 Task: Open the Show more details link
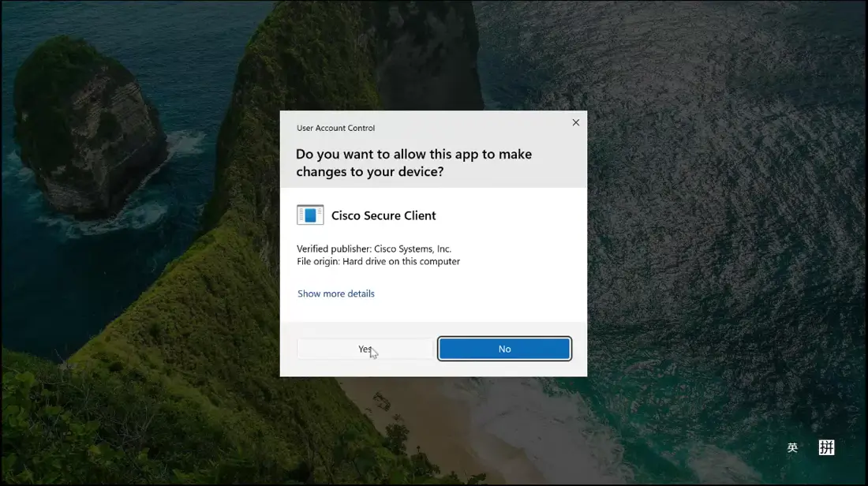click(x=336, y=293)
